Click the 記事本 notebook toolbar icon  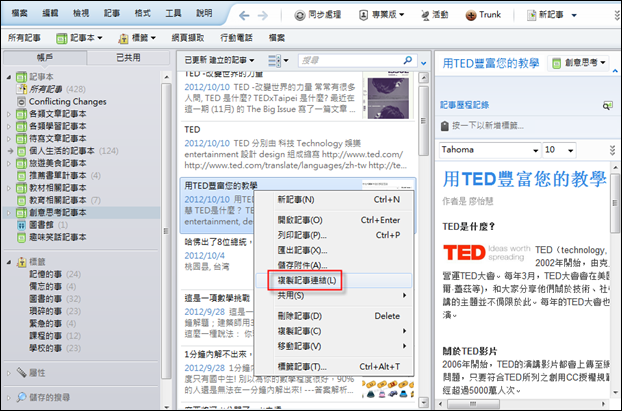pos(61,38)
